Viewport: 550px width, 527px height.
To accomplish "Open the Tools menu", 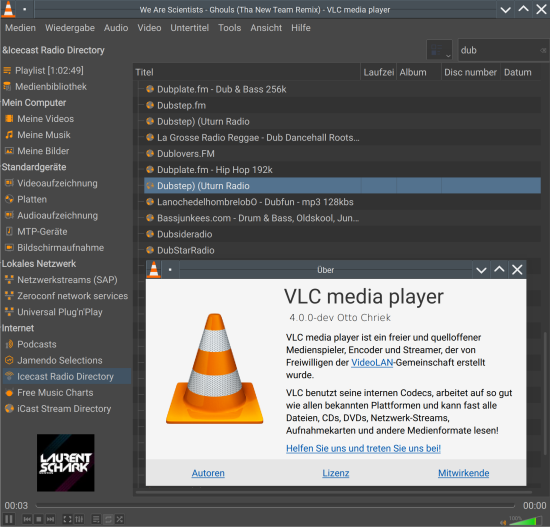I will pos(229,28).
